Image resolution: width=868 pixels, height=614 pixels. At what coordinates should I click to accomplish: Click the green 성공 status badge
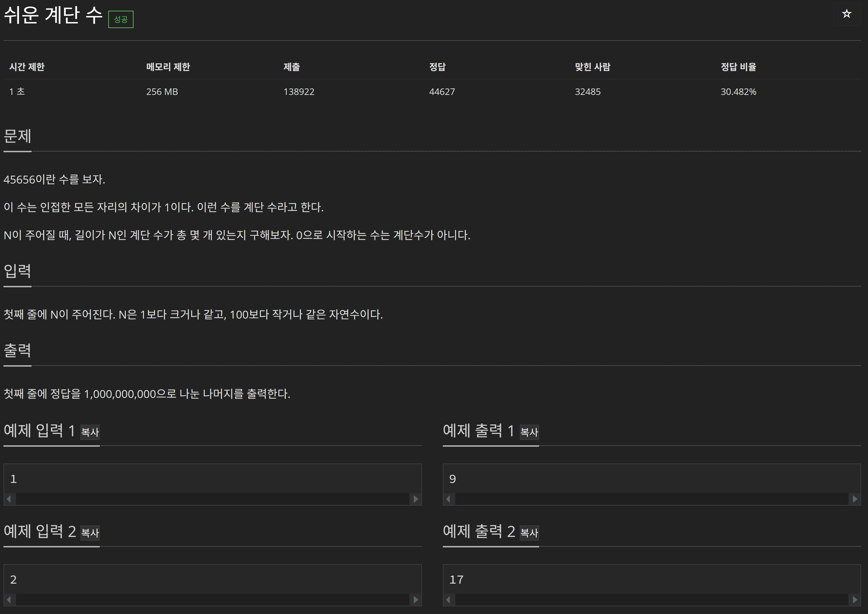point(121,19)
